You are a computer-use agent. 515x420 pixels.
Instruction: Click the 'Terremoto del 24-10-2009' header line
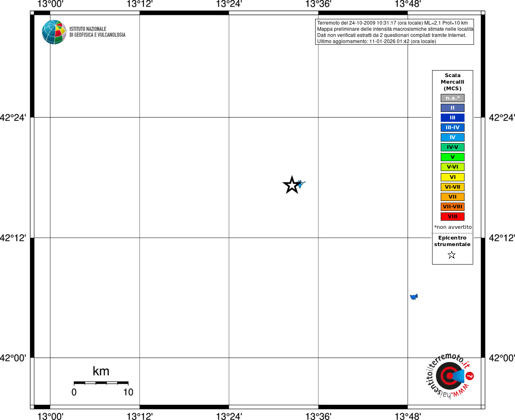(392, 23)
